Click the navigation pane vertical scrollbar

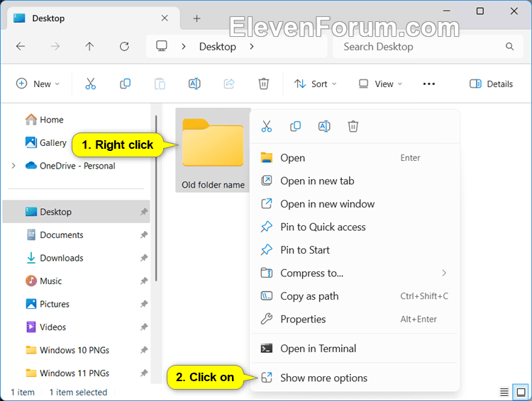pyautogui.click(x=156, y=198)
